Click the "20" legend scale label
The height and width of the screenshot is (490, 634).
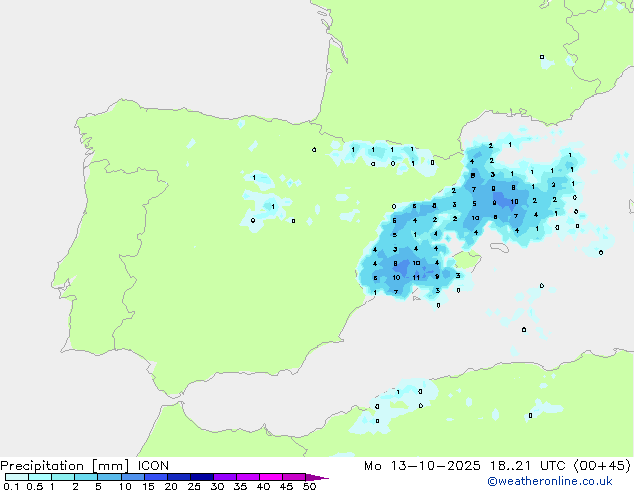[x=170, y=487]
